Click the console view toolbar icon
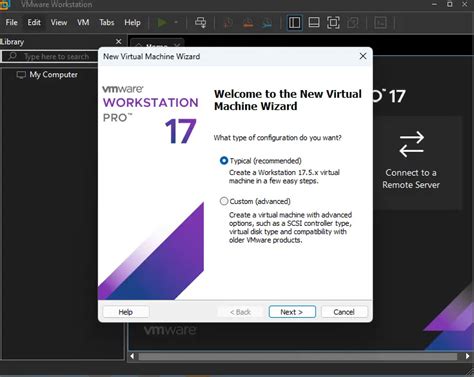474x377 pixels. pos(380,23)
